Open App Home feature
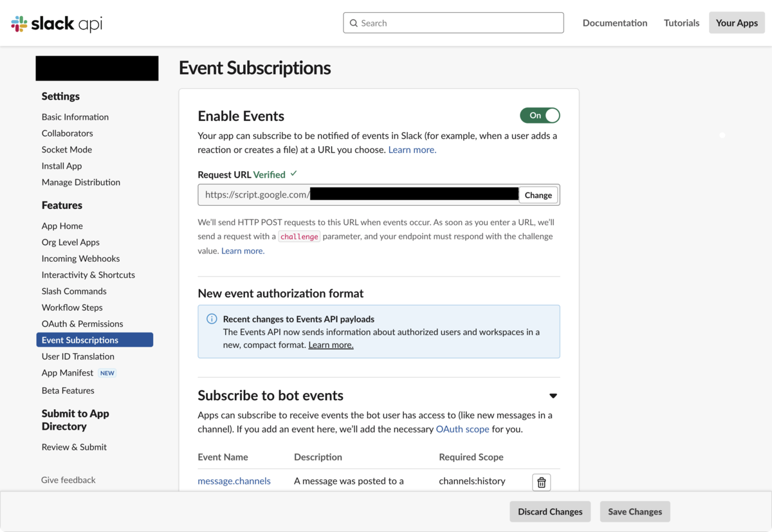The image size is (772, 532). click(x=62, y=226)
